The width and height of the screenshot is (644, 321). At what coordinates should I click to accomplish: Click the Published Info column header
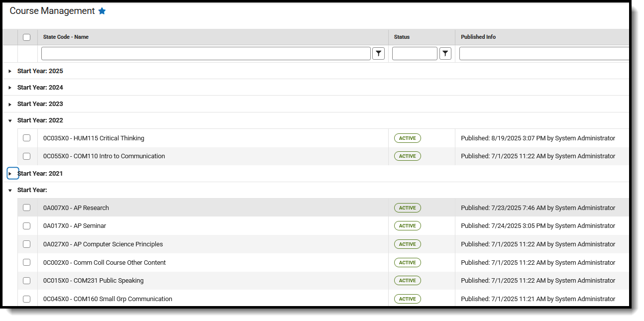[x=478, y=37]
